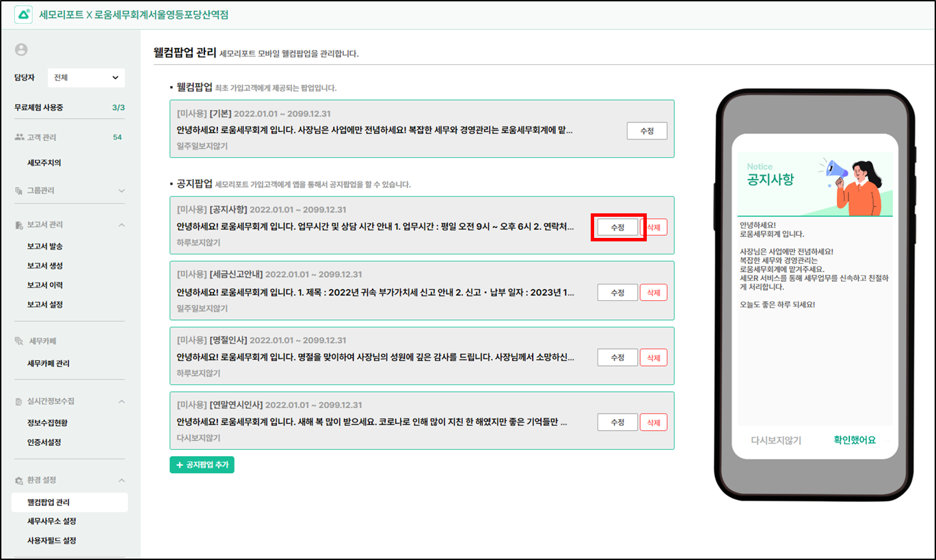Click the 공지팝업 추가 button
Image resolution: width=936 pixels, height=560 pixels.
click(202, 465)
